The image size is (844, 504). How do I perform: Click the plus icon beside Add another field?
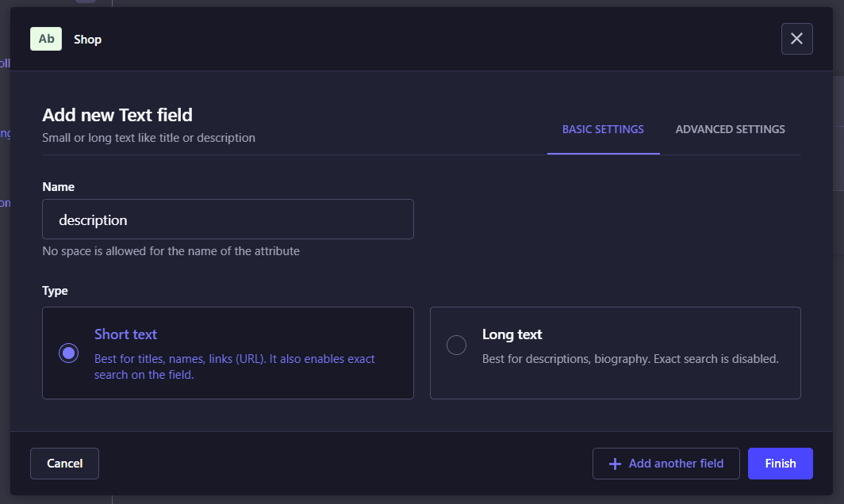pos(615,464)
